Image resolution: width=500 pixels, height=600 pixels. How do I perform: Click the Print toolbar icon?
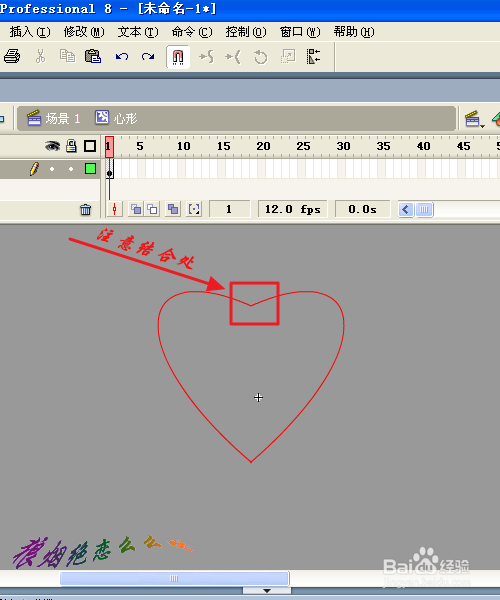coord(12,57)
